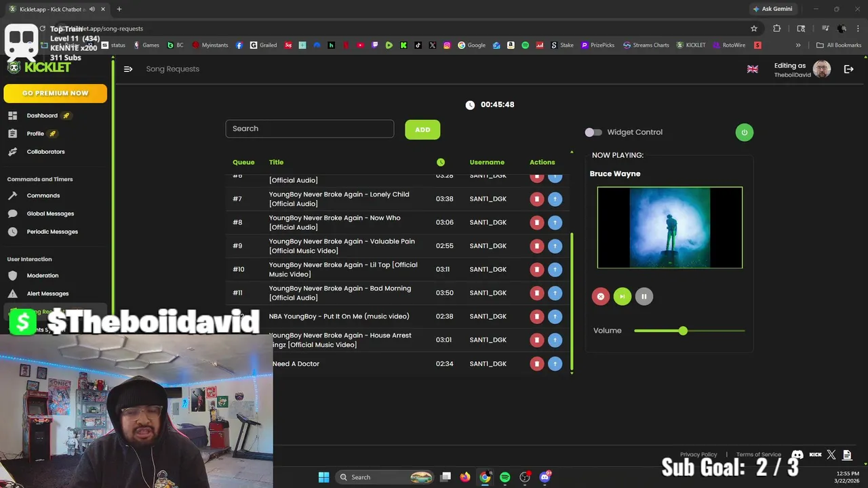Remove Valuable Pain from the queue
The height and width of the screenshot is (488, 868).
tap(537, 246)
